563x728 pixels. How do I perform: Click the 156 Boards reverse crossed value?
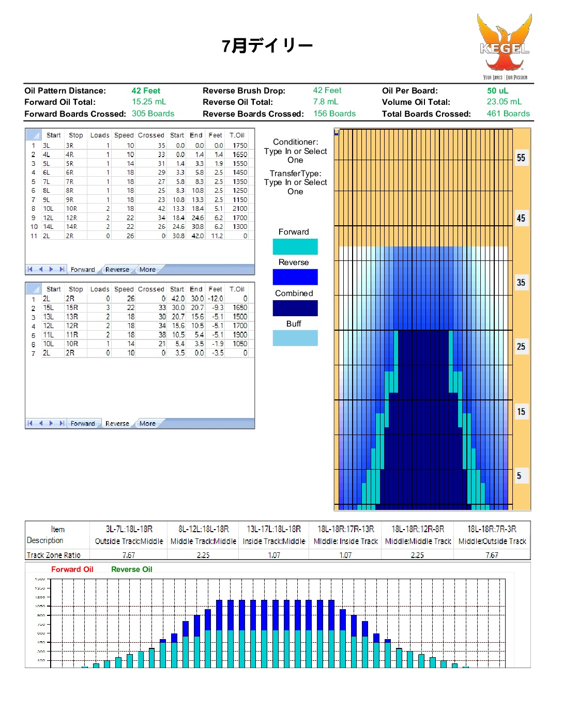tap(334, 114)
